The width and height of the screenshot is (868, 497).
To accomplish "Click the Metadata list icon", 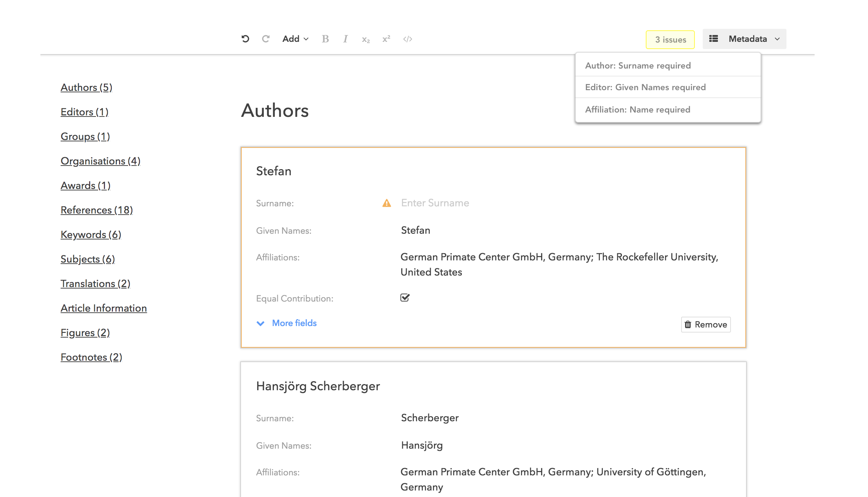I will [714, 39].
